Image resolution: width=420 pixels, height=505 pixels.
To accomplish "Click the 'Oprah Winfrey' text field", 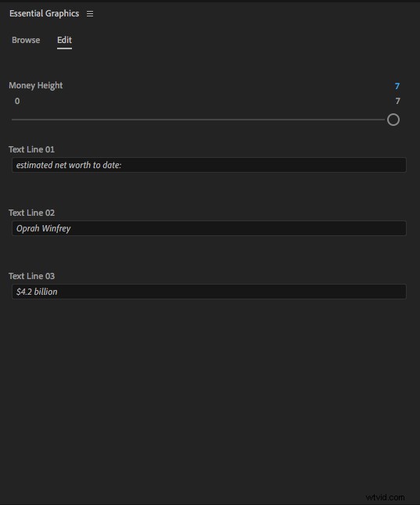I will click(209, 228).
